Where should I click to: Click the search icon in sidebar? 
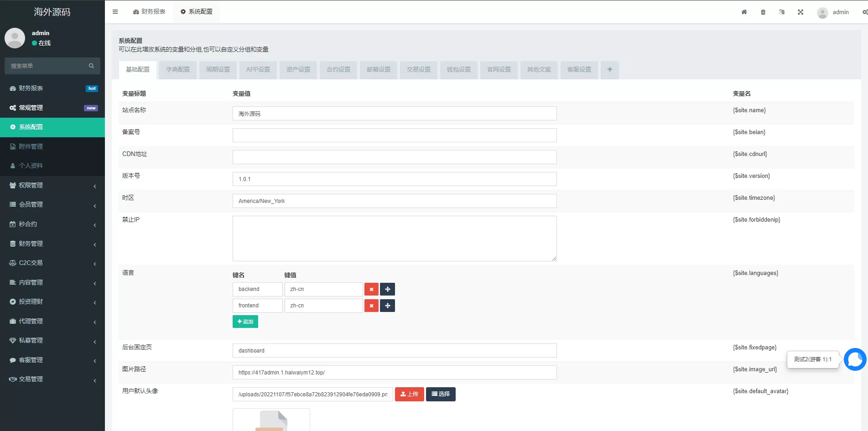click(x=91, y=66)
